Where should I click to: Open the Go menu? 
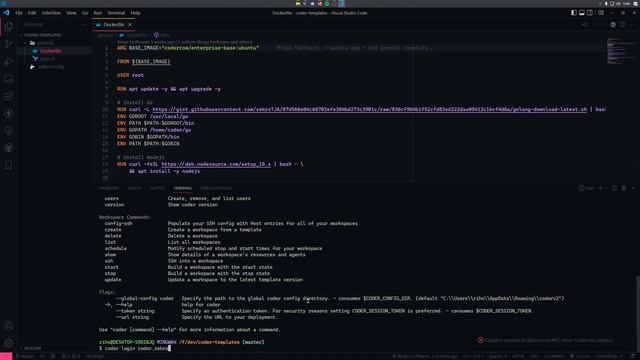pyautogui.click(x=85, y=13)
